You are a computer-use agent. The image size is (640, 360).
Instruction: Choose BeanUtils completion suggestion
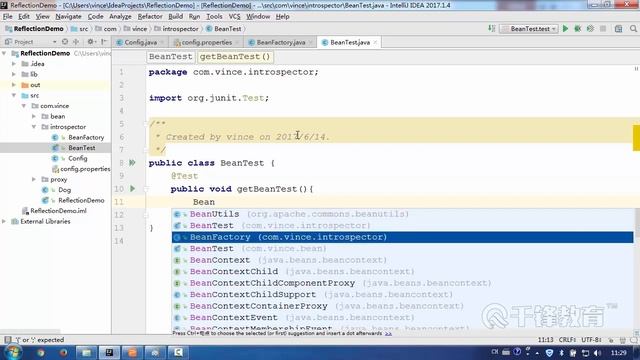click(402, 214)
